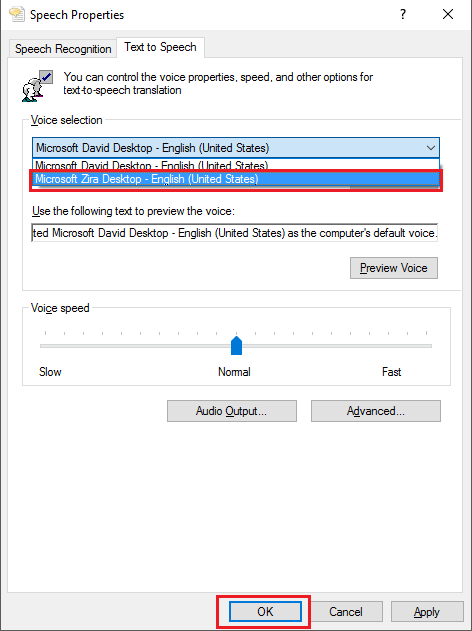Open the Audio Output settings
The height and width of the screenshot is (631, 472).
click(x=232, y=411)
